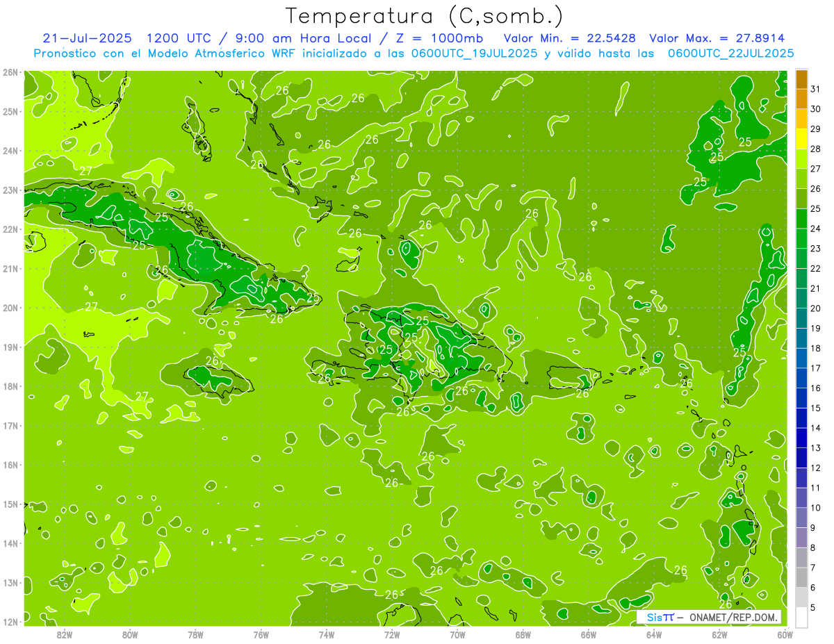Click the "60W" longitude axis label
The image size is (834, 644).
[785, 634]
